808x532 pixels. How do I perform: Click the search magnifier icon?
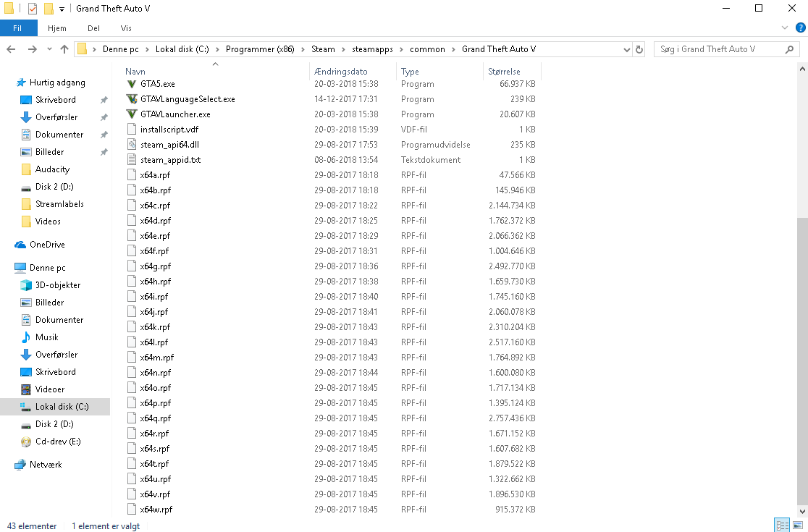pyautogui.click(x=789, y=49)
